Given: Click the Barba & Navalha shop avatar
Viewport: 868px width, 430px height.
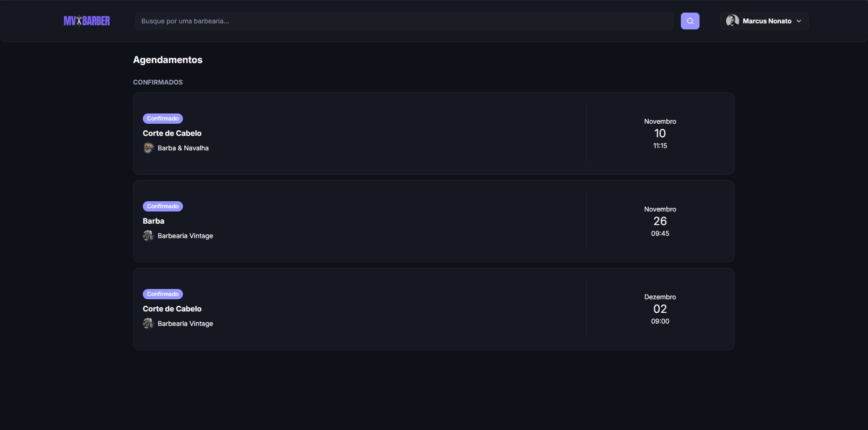Looking at the screenshot, I should 148,148.
